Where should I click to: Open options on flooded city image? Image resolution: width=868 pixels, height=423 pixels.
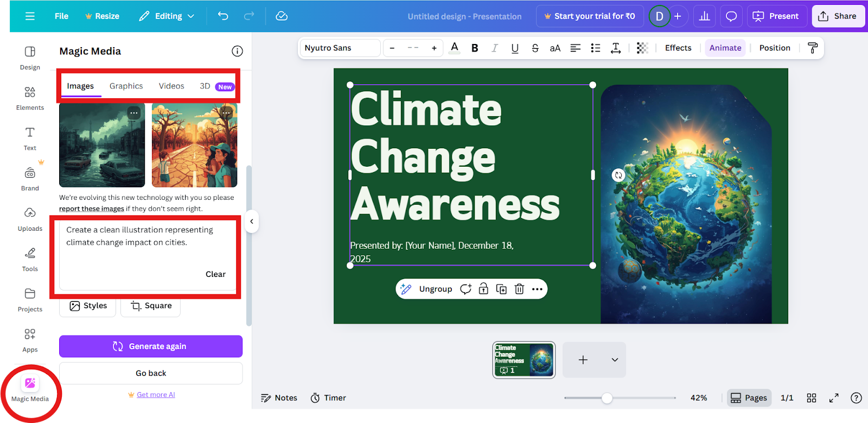(x=134, y=113)
